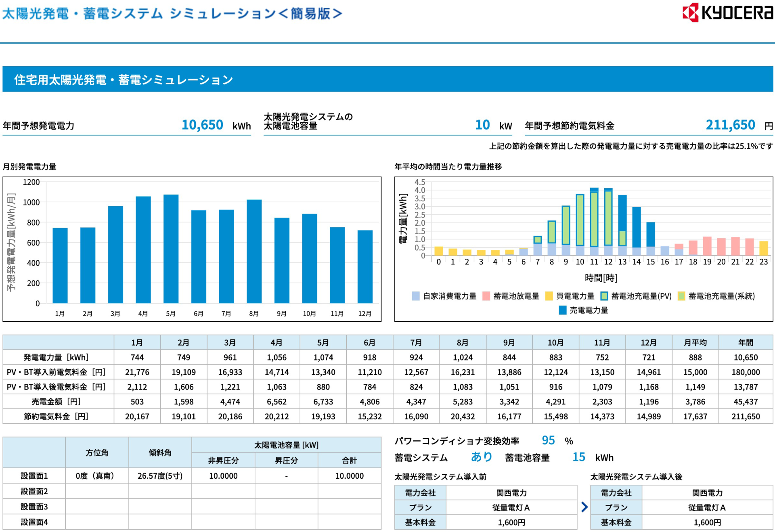Click the 売電金額 [円] row header
This screenshot has width=775, height=532.
(58, 402)
